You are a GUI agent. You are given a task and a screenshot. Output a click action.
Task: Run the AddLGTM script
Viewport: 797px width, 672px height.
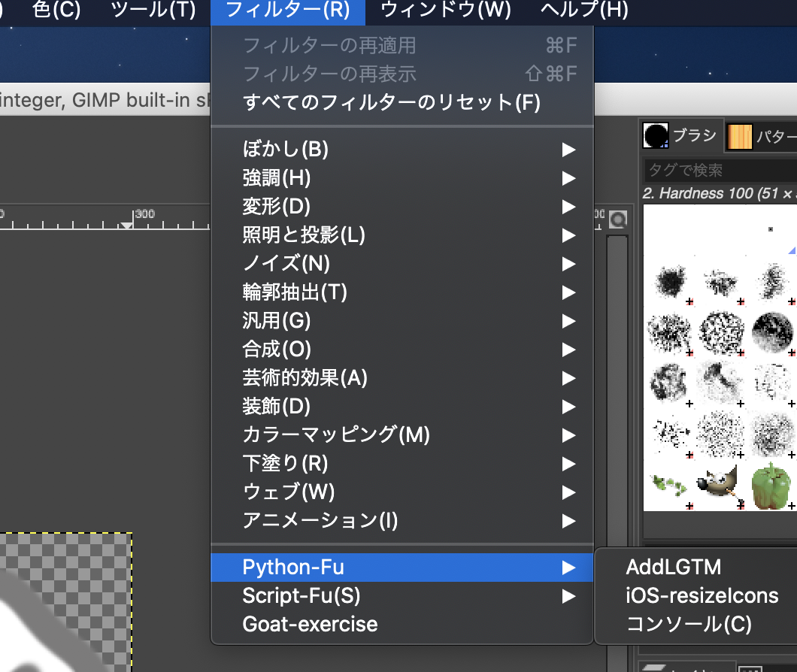(x=674, y=567)
